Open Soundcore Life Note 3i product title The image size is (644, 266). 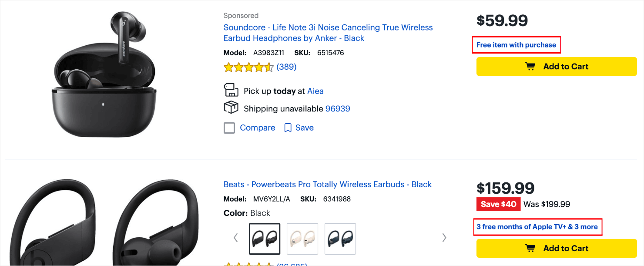tap(328, 33)
